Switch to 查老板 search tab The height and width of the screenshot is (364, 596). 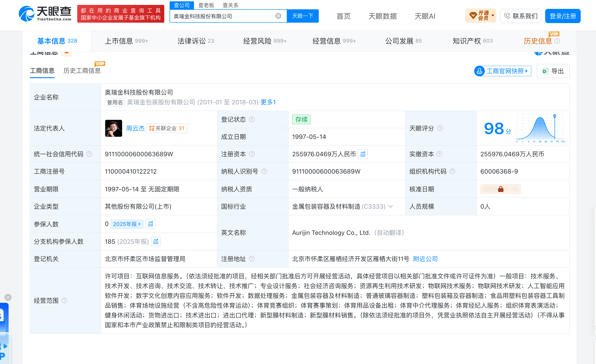206,5
